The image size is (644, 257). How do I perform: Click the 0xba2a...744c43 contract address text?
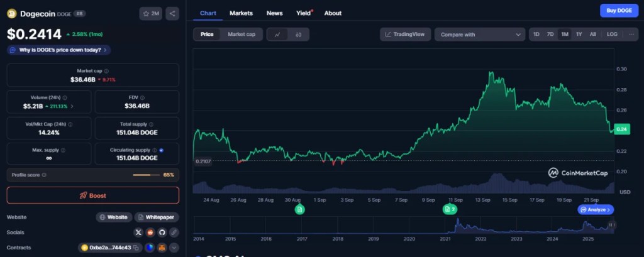(x=110, y=248)
